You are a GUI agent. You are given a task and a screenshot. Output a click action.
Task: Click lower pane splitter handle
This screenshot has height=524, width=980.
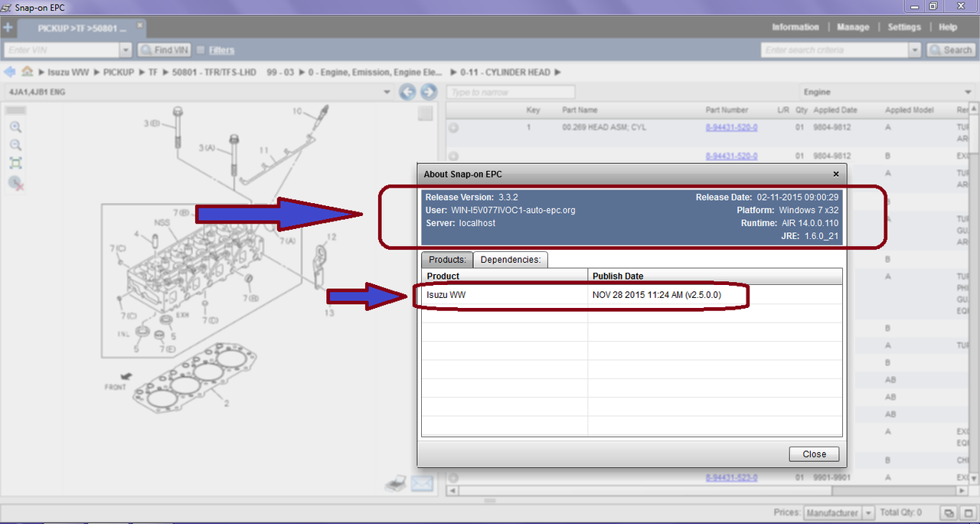click(490, 500)
